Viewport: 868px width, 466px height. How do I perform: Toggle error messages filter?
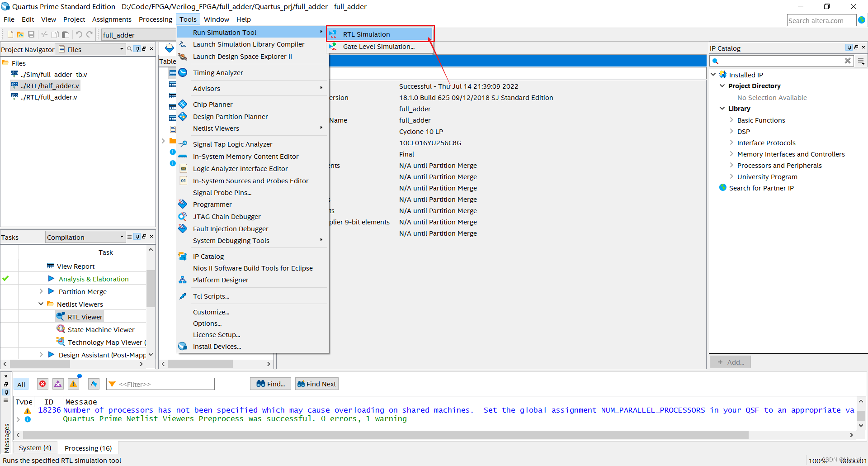[x=42, y=384]
